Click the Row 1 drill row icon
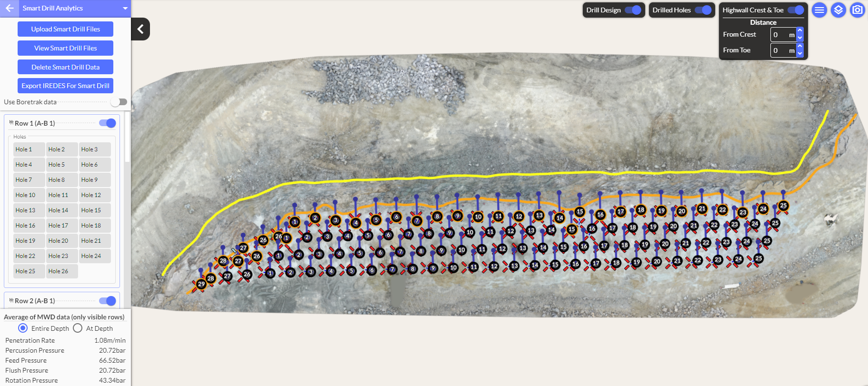Screen dimensions: 868x386 11,123
